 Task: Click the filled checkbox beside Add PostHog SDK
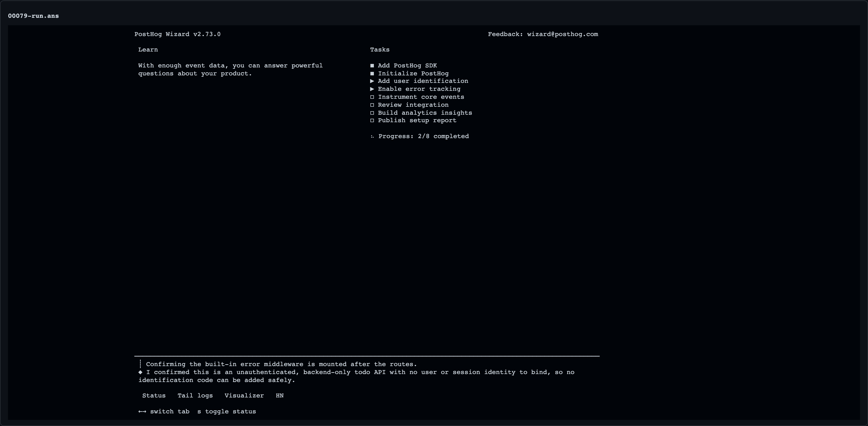point(372,66)
